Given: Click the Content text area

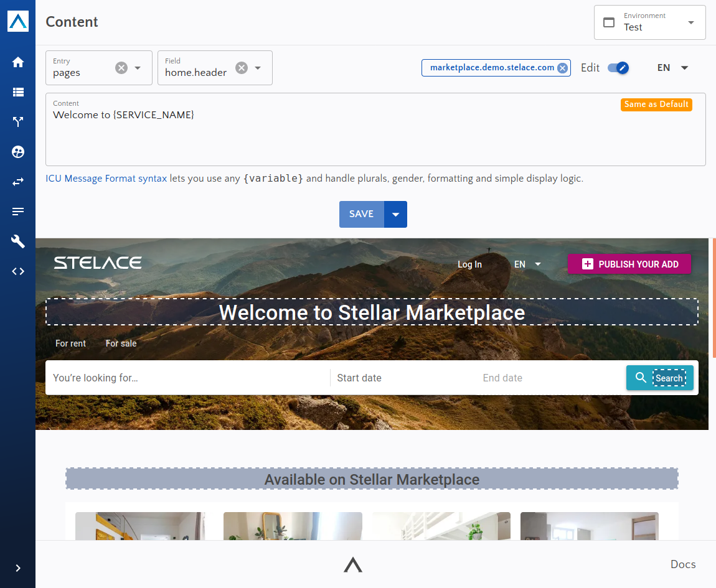Looking at the screenshot, I should (x=375, y=129).
